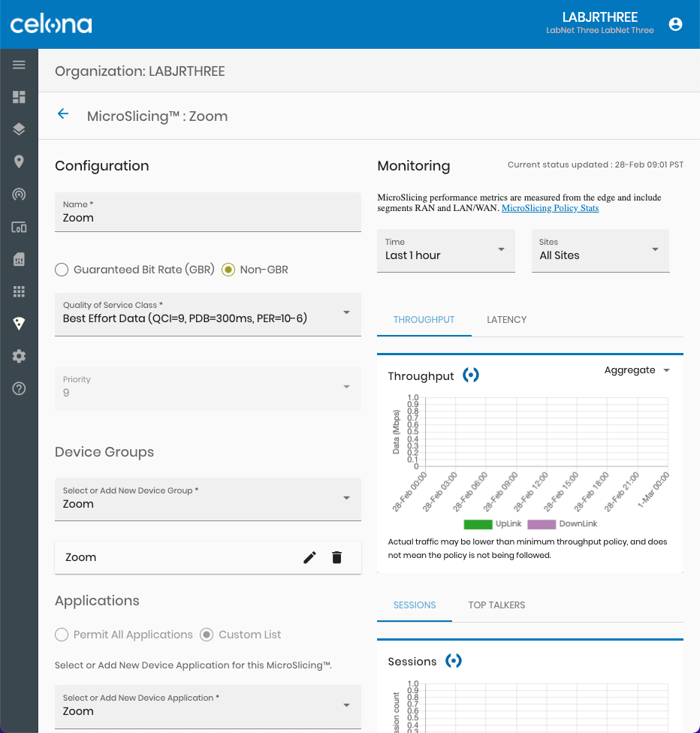700x733 pixels.
Task: Click 'MicroSlicing™ : Zoom' title
Action: tap(157, 116)
